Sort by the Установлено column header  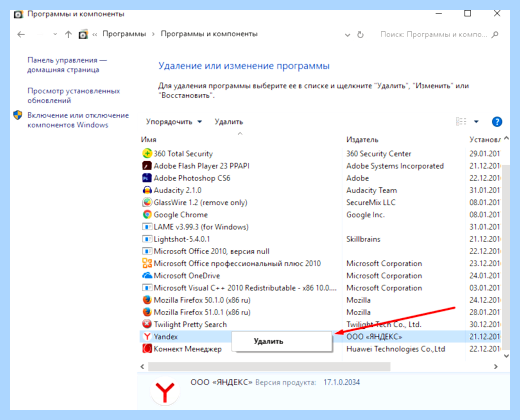coord(485,140)
